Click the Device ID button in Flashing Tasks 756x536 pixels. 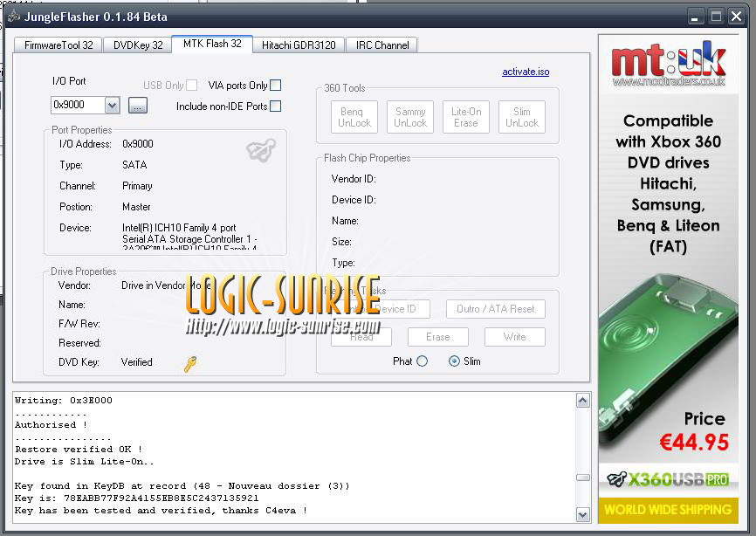click(381, 309)
